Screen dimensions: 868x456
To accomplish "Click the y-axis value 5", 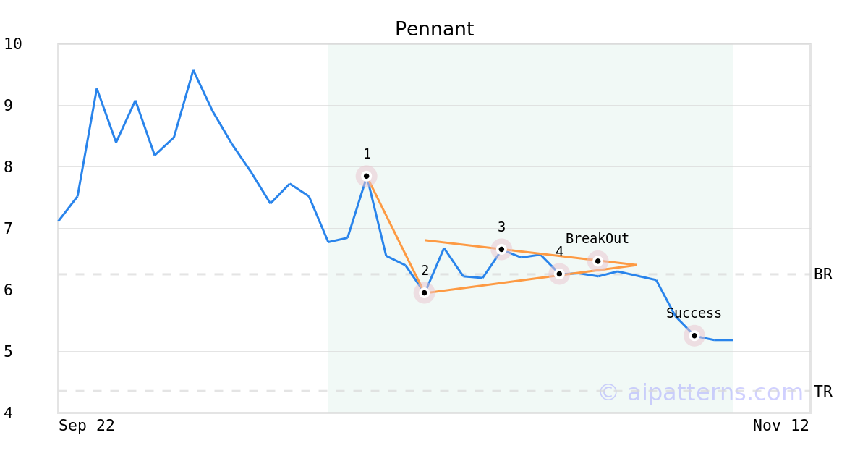I will point(9,352).
